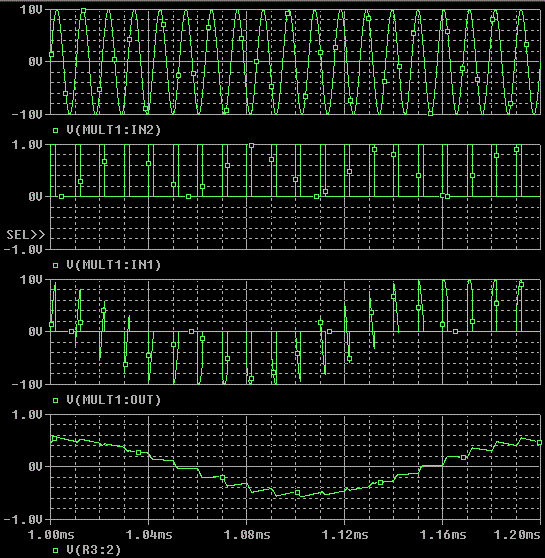545x558 pixels.
Task: Click the V(MULT1:IN1) trace legend marker
Action: pos(56,265)
